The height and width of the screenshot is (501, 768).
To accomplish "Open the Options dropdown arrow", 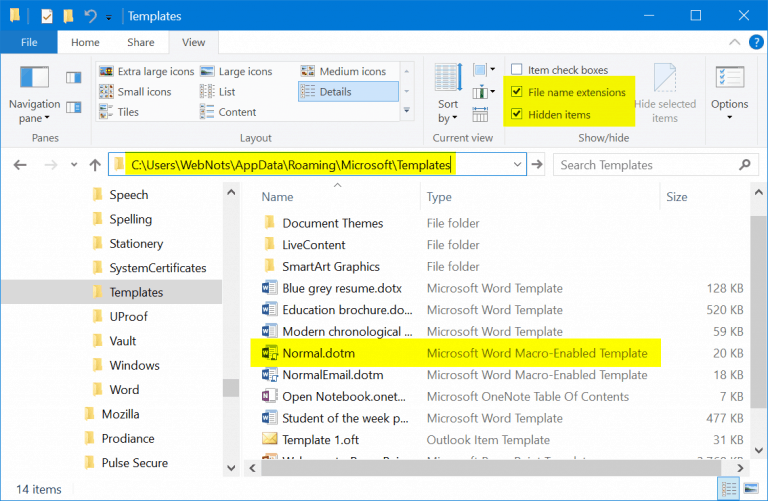I will click(729, 118).
